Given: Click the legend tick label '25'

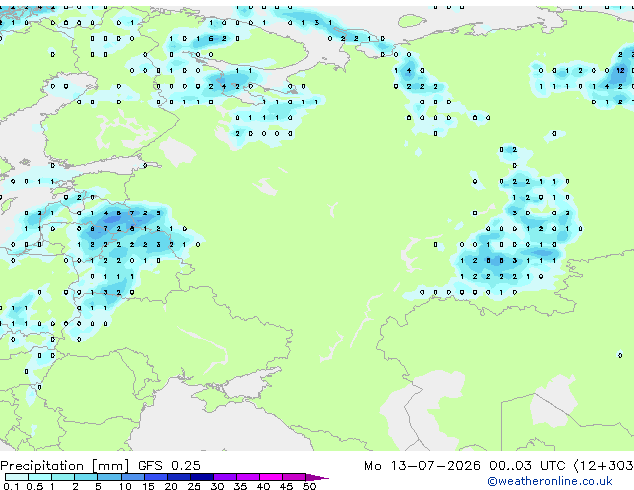Looking at the screenshot, I should [x=194, y=486].
